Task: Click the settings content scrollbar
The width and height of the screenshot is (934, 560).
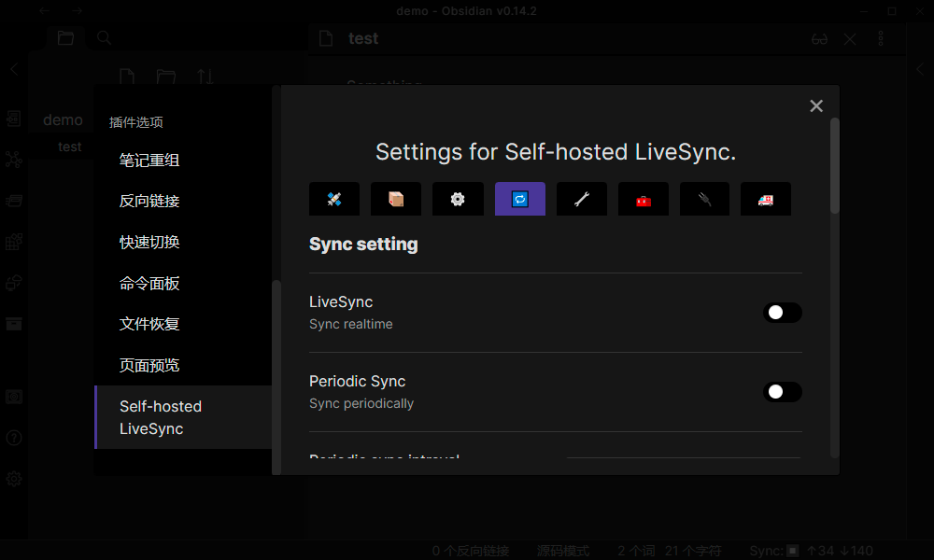Action: coord(834,165)
